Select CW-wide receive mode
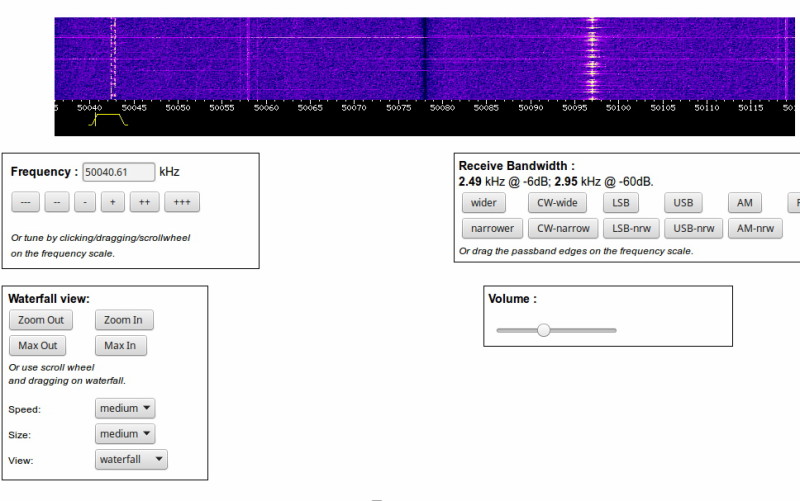Screen dimensions: 800x501 [557, 202]
